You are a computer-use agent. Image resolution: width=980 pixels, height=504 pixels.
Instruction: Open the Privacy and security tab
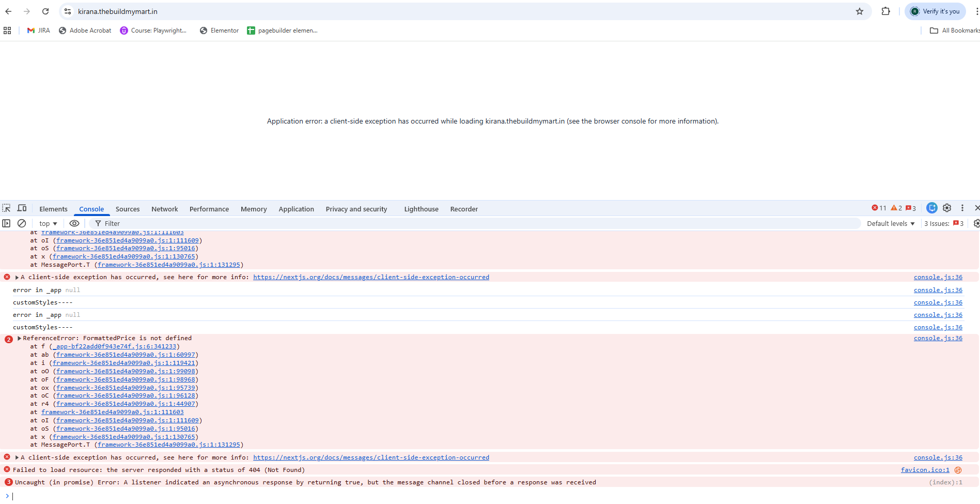[x=356, y=209]
